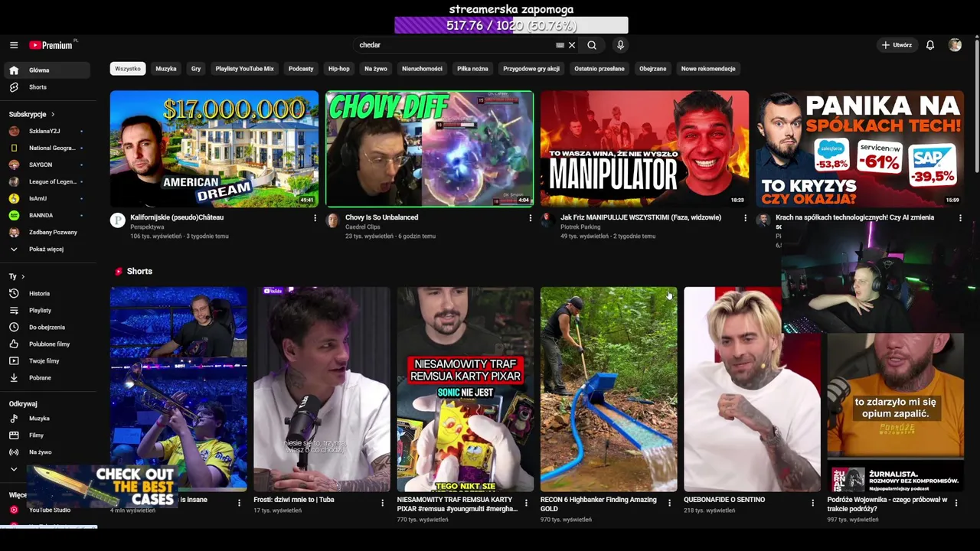Expand the Ty section arrow
The width and height of the screenshot is (980, 551).
23,276
